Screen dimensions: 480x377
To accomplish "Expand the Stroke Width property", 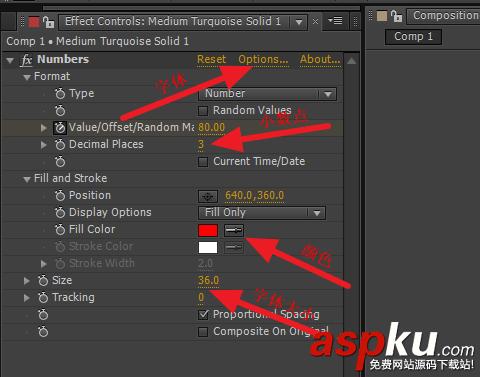I will coord(43,264).
